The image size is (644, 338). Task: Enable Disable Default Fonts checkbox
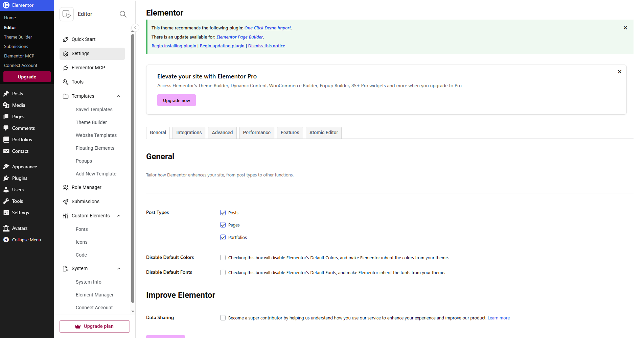pyautogui.click(x=223, y=272)
